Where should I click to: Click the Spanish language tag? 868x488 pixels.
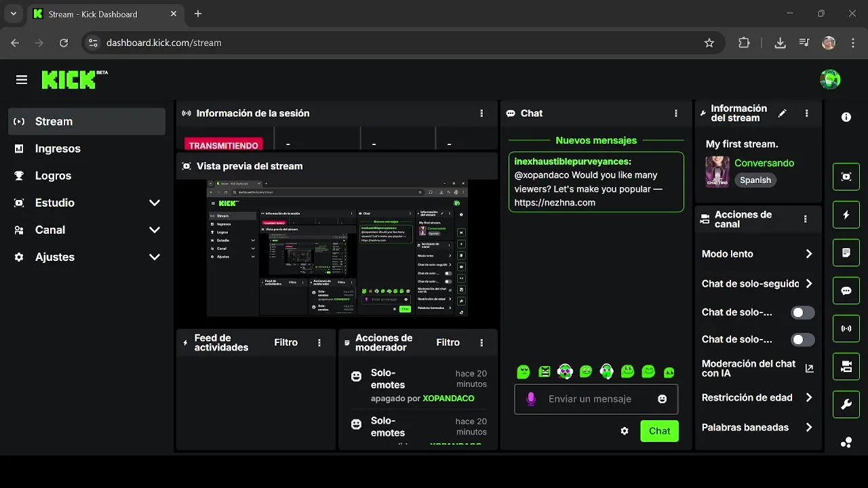tap(755, 180)
